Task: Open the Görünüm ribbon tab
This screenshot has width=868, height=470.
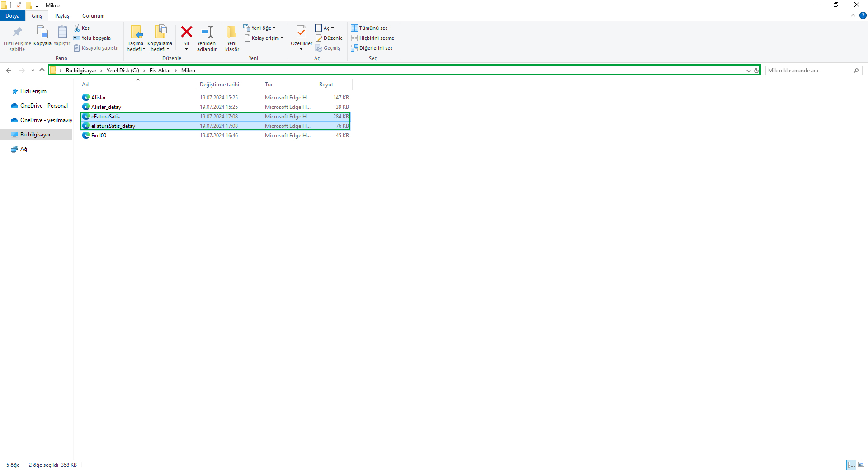Action: coord(93,16)
